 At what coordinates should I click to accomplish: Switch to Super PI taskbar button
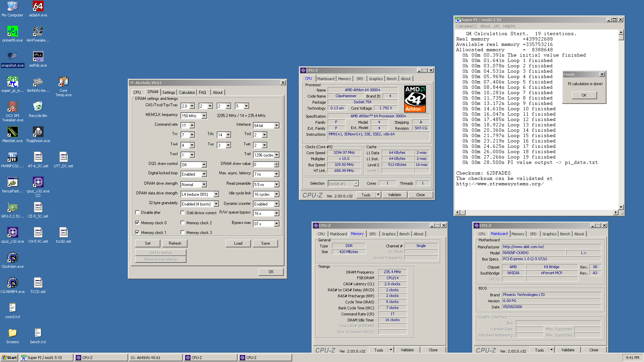46,358
